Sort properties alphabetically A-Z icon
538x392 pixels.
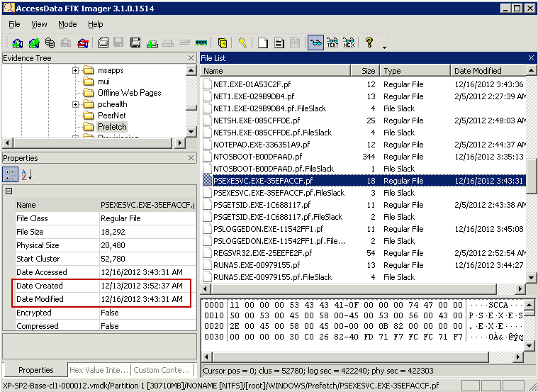coord(27,174)
